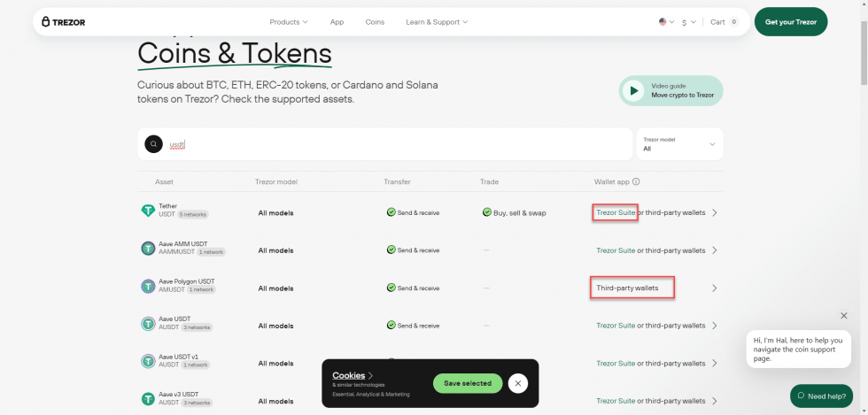Click the Tether coin icon

pos(148,211)
